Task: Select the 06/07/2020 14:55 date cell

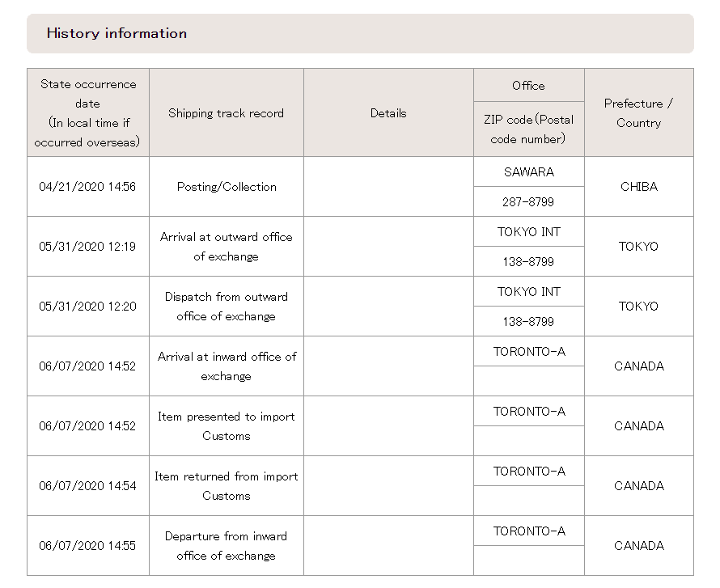Action: tap(87, 546)
